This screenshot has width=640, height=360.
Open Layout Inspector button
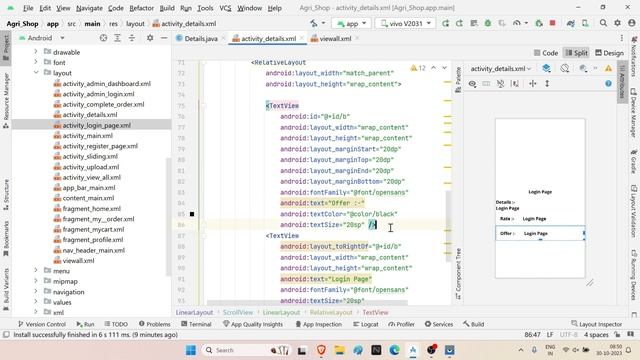click(x=596, y=324)
